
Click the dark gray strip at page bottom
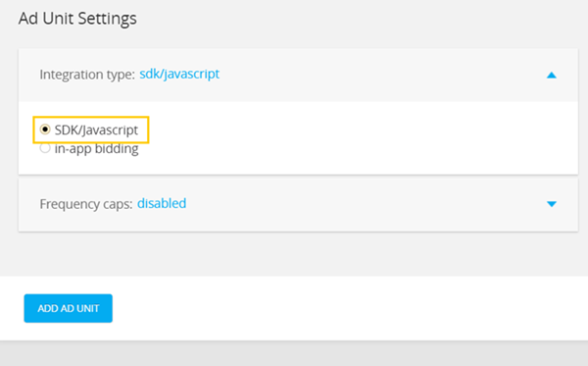pyautogui.click(x=294, y=354)
